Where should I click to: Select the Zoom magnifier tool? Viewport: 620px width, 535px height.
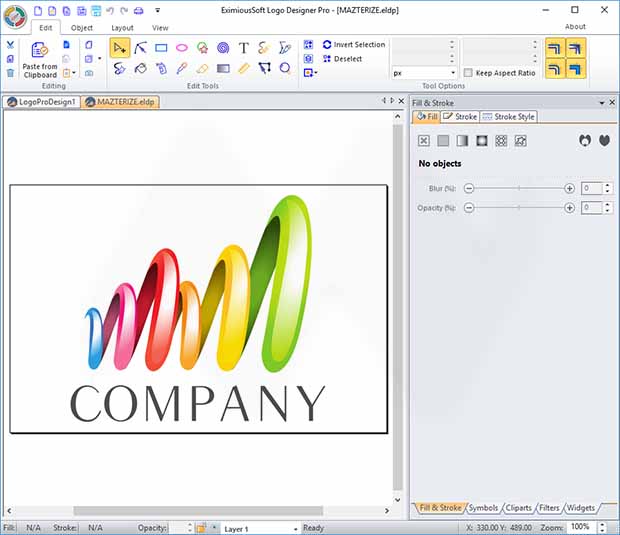[x=285, y=68]
